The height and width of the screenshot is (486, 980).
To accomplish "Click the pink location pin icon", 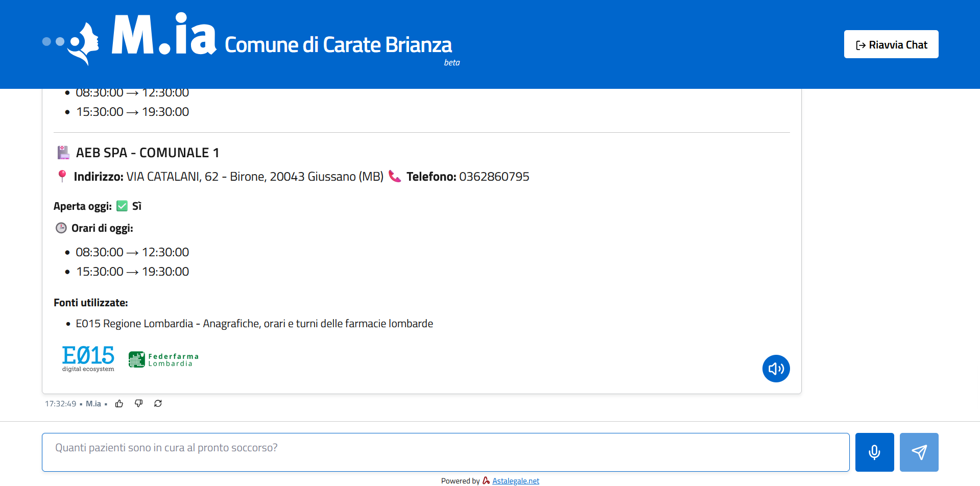I will (x=62, y=176).
